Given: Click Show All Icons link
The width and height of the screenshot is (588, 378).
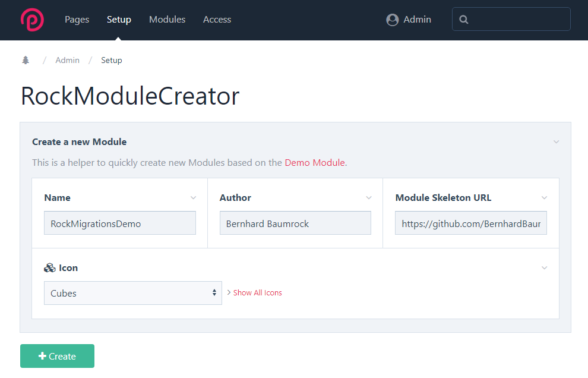Looking at the screenshot, I should 257,293.
